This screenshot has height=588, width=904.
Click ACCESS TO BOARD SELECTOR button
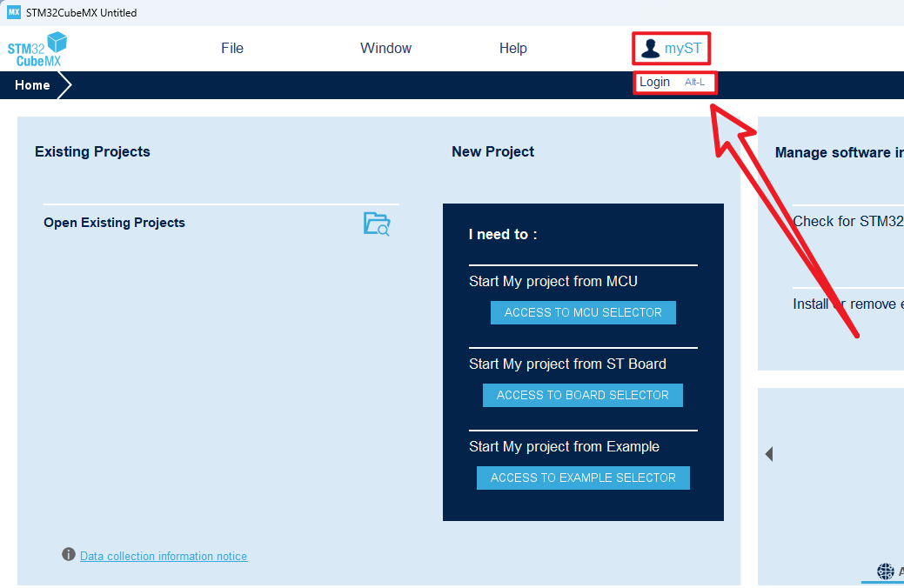[x=583, y=396]
